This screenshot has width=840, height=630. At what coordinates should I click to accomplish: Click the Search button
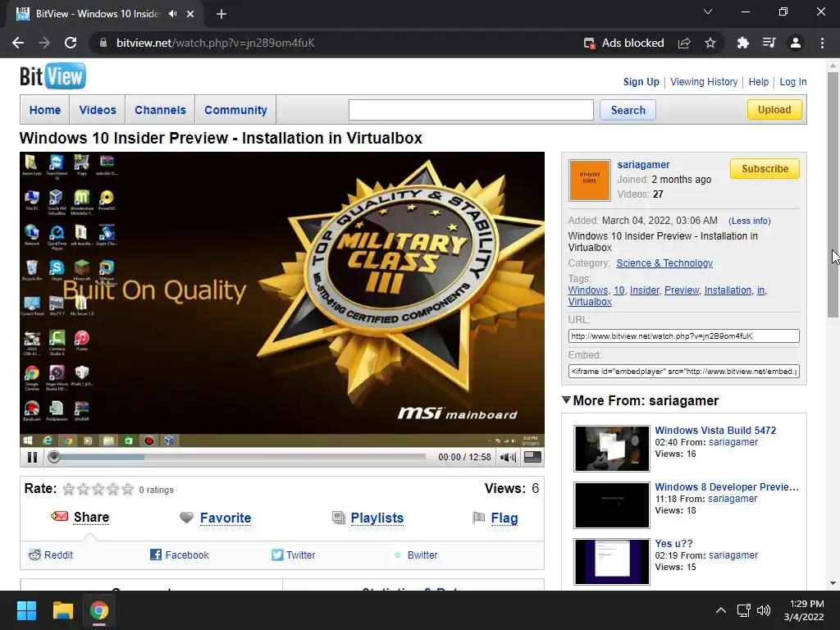tap(628, 110)
